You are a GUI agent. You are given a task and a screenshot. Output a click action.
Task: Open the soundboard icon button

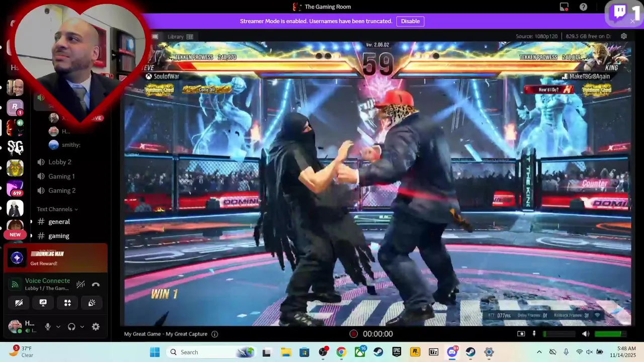point(92,303)
